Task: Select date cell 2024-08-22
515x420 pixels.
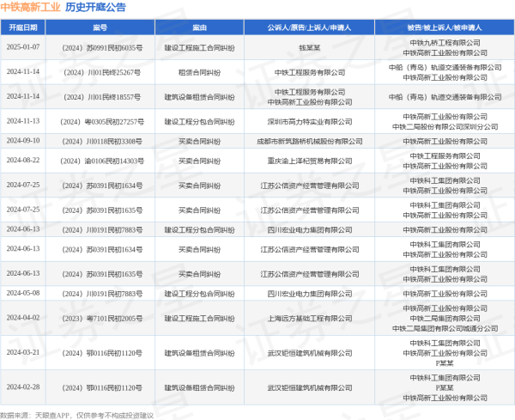Action: point(23,160)
